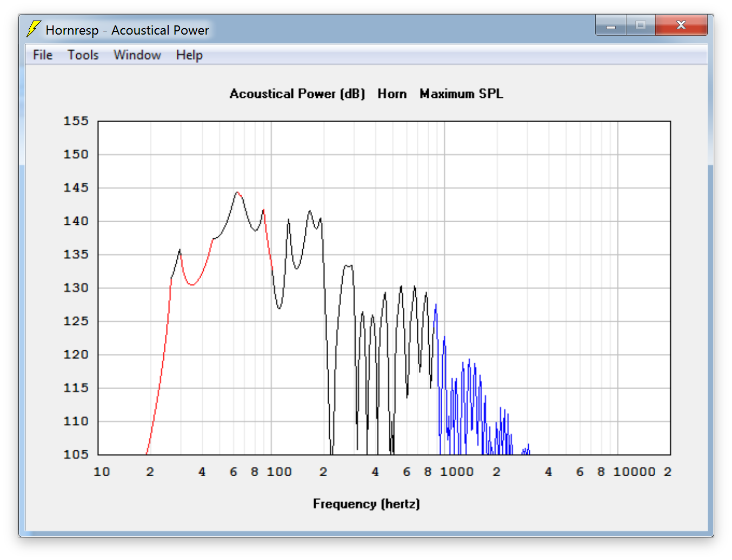732x560 pixels.
Task: Click the 155 y-axis value
Action: point(76,121)
